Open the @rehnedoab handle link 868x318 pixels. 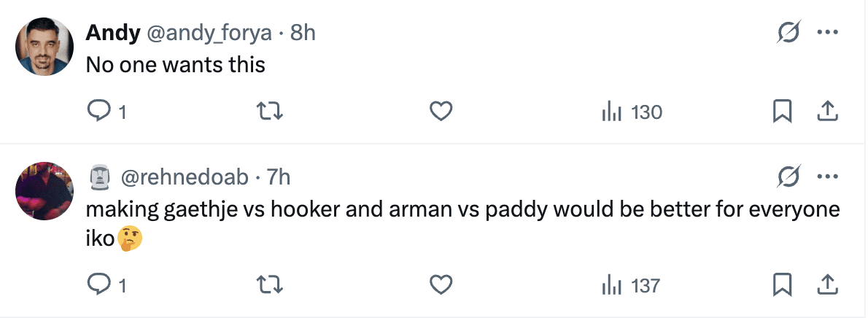pyautogui.click(x=183, y=177)
